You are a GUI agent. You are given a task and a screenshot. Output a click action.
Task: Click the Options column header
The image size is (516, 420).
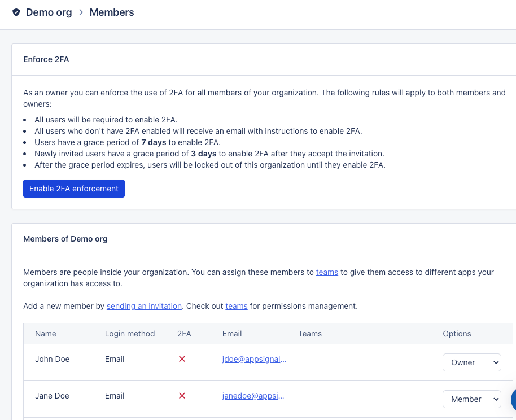click(x=457, y=334)
